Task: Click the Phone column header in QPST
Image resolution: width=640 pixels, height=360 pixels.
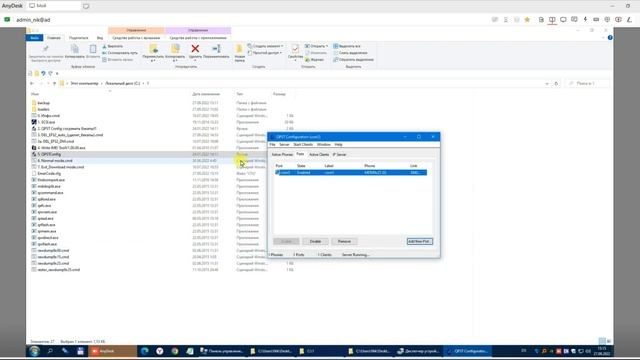Action: [369, 166]
